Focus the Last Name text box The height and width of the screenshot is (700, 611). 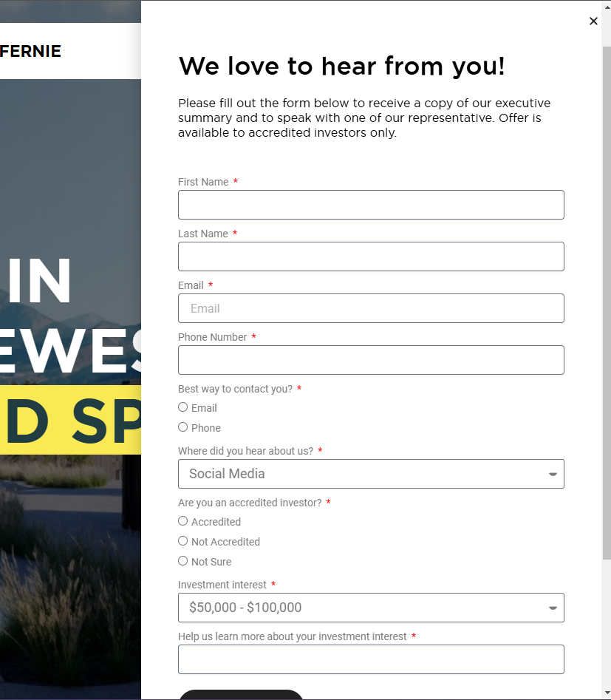click(x=371, y=256)
